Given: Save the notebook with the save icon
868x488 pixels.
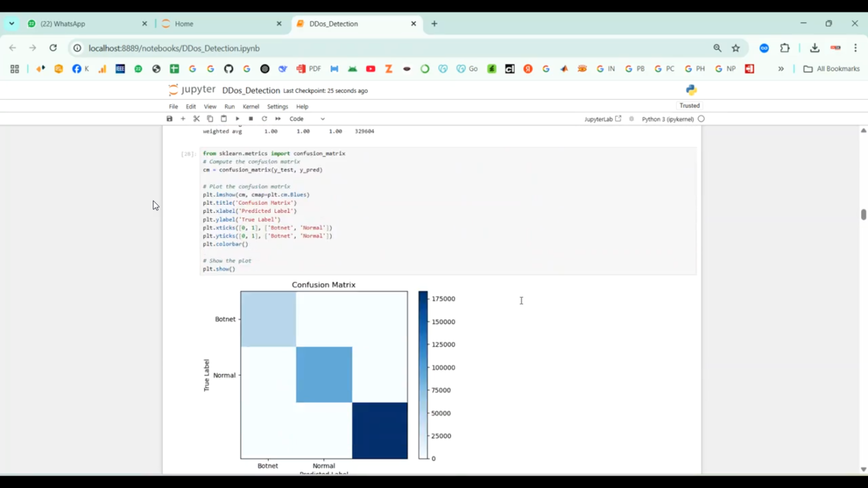Looking at the screenshot, I should (x=170, y=119).
